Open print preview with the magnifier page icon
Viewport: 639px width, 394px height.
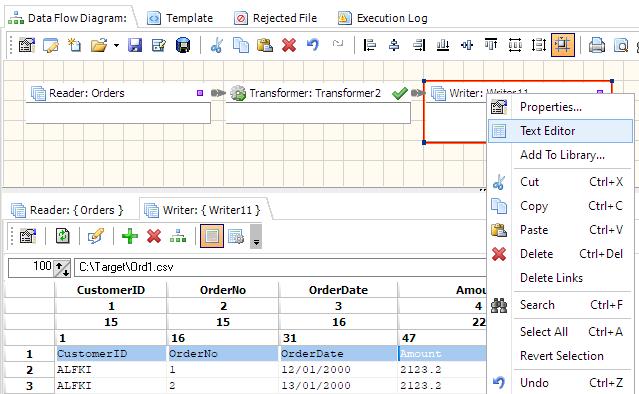click(621, 45)
